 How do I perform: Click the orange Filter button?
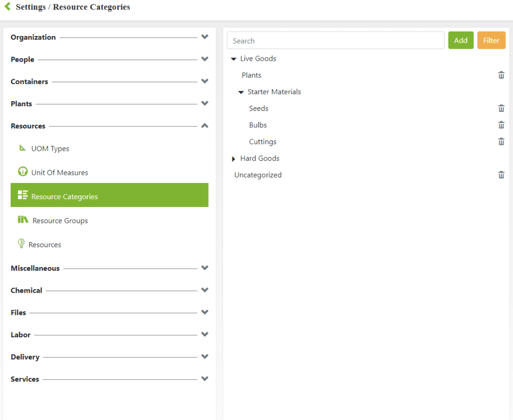491,41
